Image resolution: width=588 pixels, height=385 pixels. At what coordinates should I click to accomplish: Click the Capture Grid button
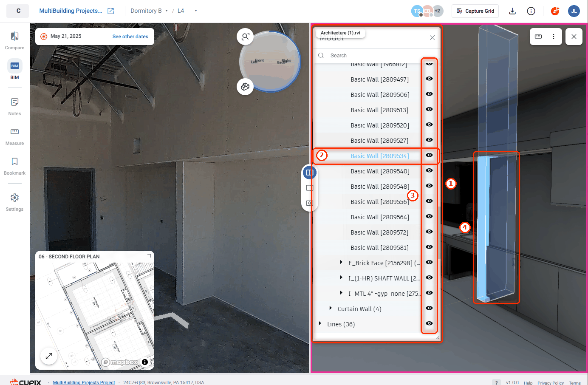475,11
